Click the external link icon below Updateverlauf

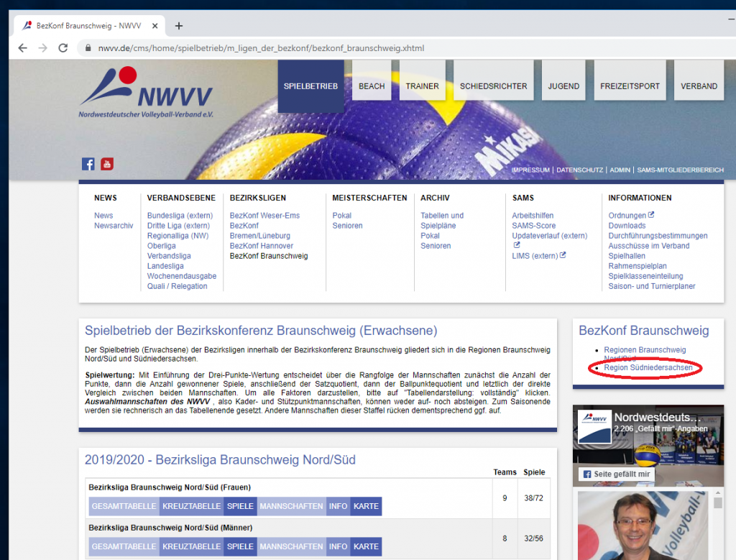[x=516, y=245]
